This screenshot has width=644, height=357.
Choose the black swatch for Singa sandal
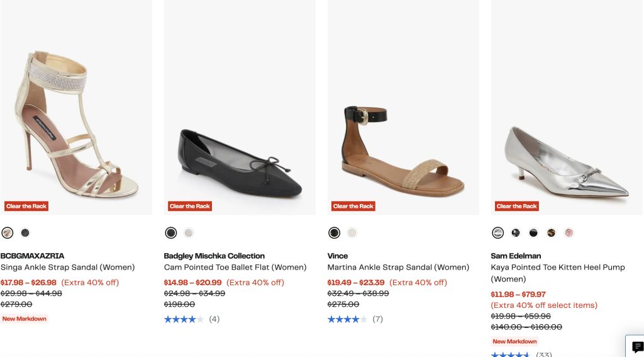click(25, 233)
